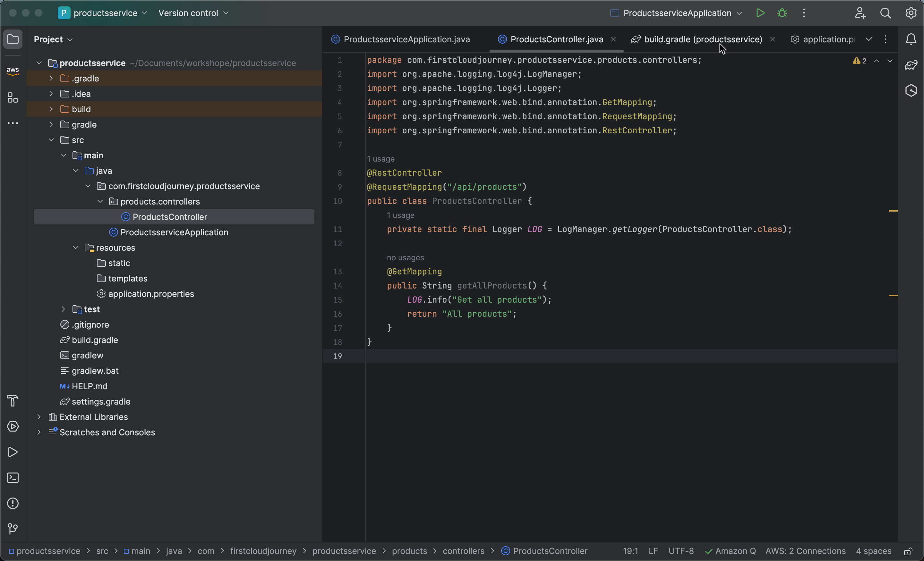Open the Structure tool window icon
The image size is (924, 561).
tap(13, 98)
